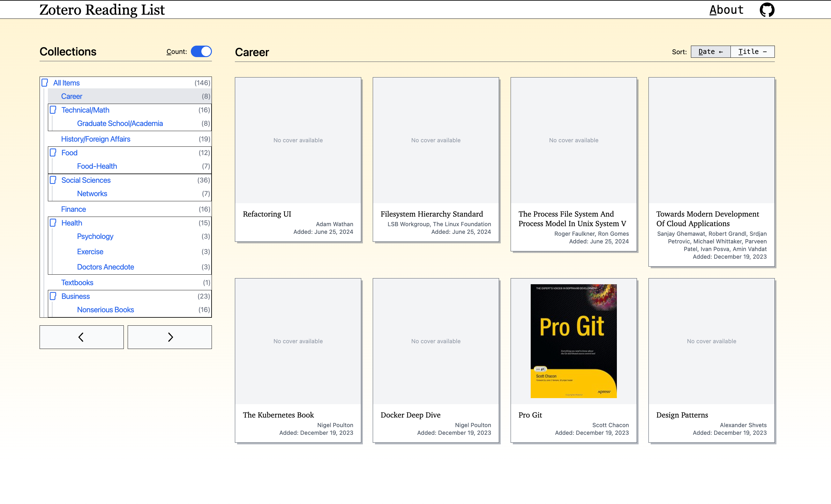
Task: Click the Business collection folder icon
Action: [x=53, y=296]
